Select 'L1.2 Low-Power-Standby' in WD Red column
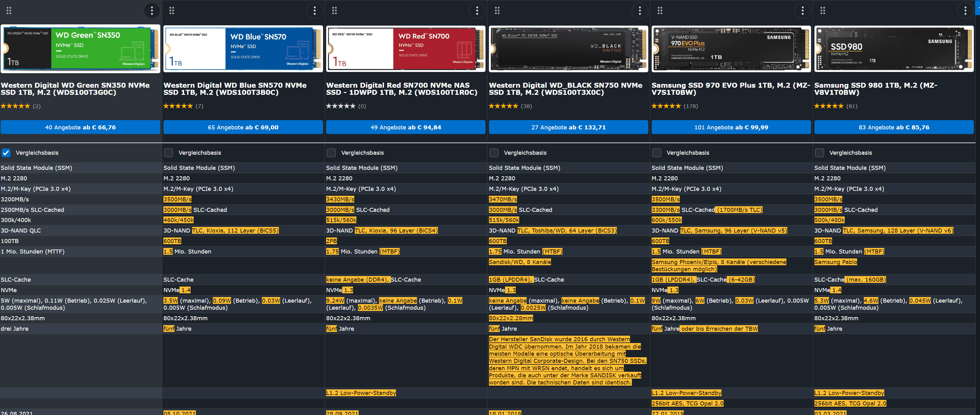Viewport: 980px width, 415px height. click(361, 393)
